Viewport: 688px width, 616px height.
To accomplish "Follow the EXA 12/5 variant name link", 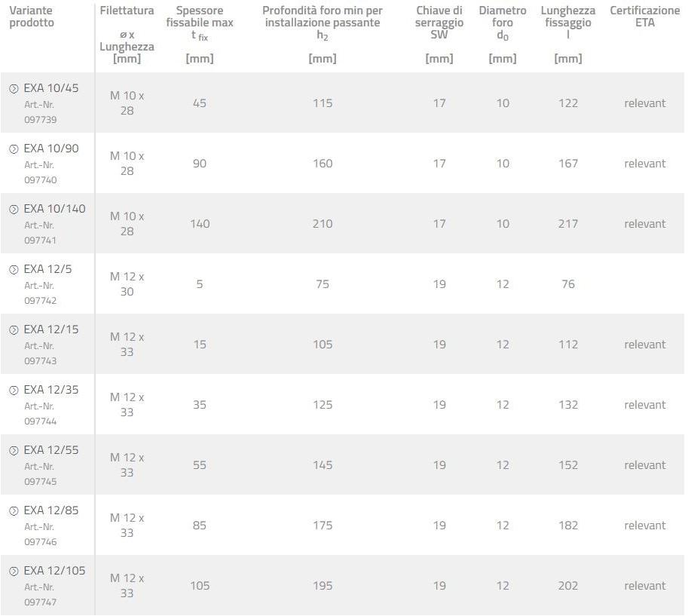I will point(47,269).
